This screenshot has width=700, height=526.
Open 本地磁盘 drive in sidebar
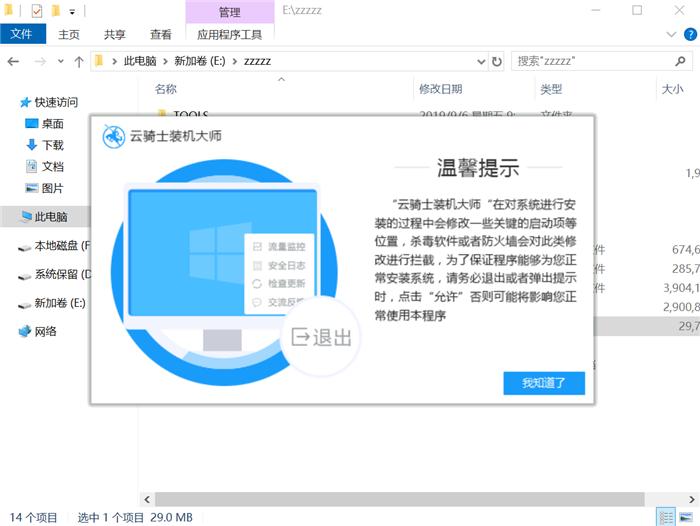coord(62,246)
